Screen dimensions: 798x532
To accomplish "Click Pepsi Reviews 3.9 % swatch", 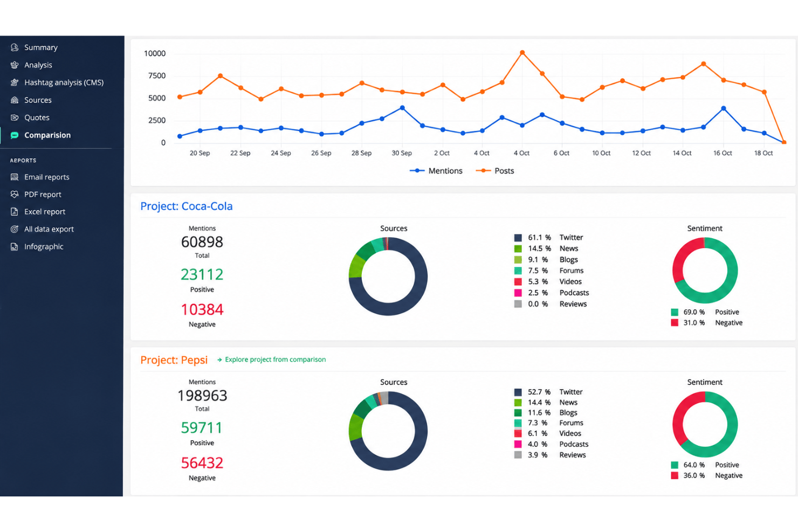I will (518, 455).
